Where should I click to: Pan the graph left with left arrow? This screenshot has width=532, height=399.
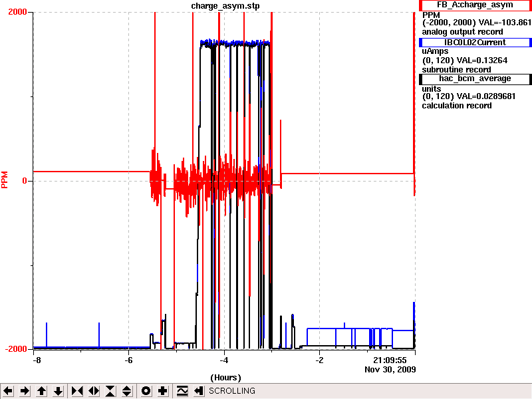[x=8, y=391]
